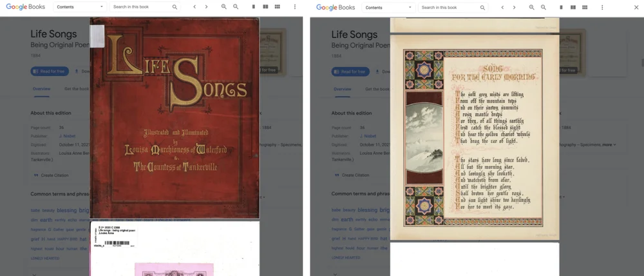
Task: Open more options menu in right viewer
Action: pos(602,7)
